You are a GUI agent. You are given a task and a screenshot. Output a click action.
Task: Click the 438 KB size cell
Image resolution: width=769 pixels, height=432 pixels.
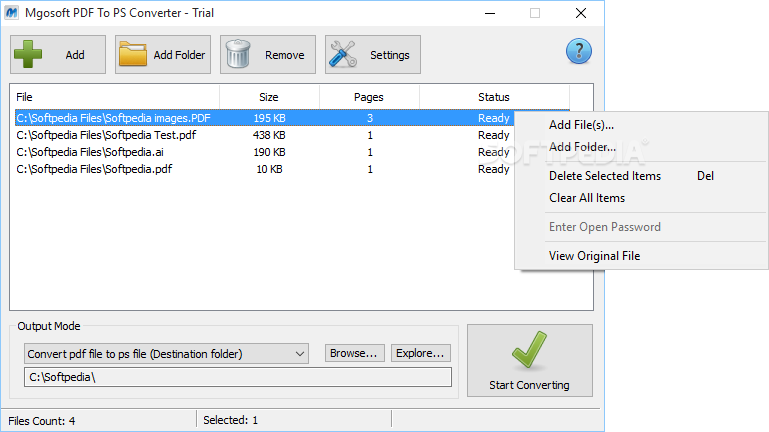[269, 135]
